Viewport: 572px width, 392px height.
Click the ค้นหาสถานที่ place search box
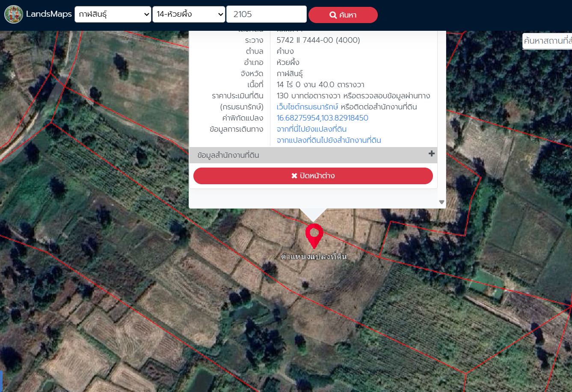tap(547, 41)
